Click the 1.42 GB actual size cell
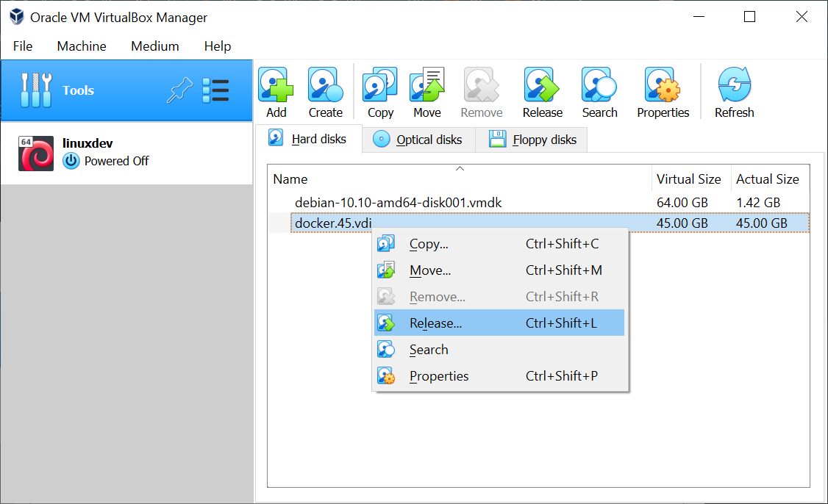 point(757,203)
